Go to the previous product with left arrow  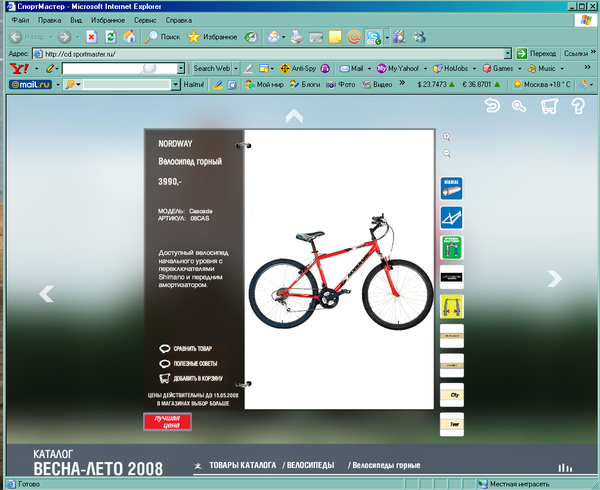click(x=46, y=294)
